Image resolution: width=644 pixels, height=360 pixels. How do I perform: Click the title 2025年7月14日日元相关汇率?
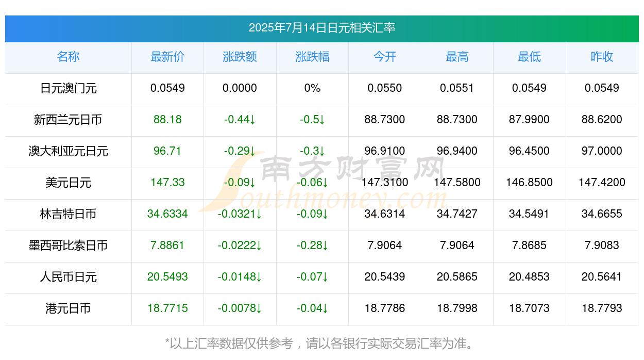pos(322,28)
